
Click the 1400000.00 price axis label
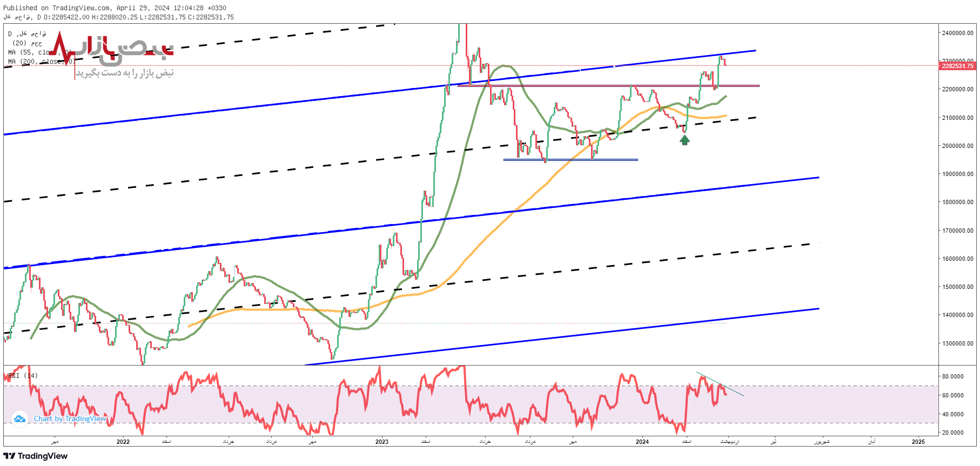tap(957, 315)
